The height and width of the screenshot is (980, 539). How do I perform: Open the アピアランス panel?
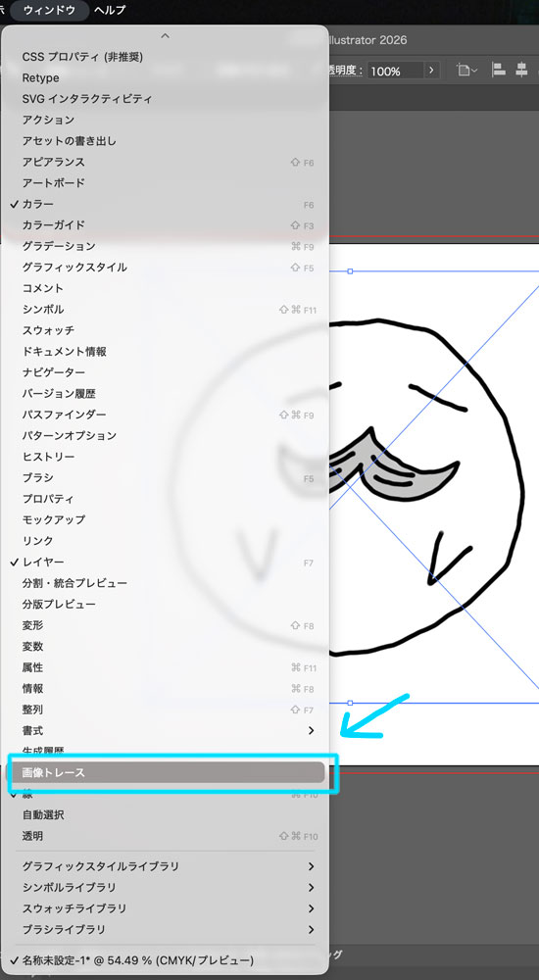coord(165,163)
